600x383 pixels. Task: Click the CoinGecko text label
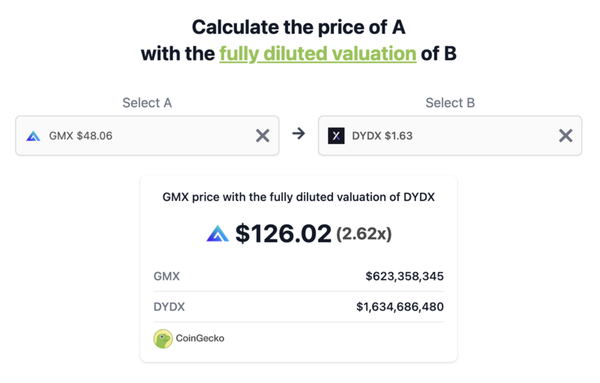200,338
